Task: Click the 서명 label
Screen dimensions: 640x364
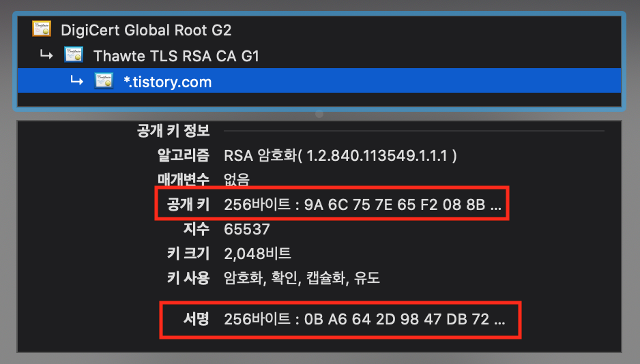Action: (x=197, y=319)
